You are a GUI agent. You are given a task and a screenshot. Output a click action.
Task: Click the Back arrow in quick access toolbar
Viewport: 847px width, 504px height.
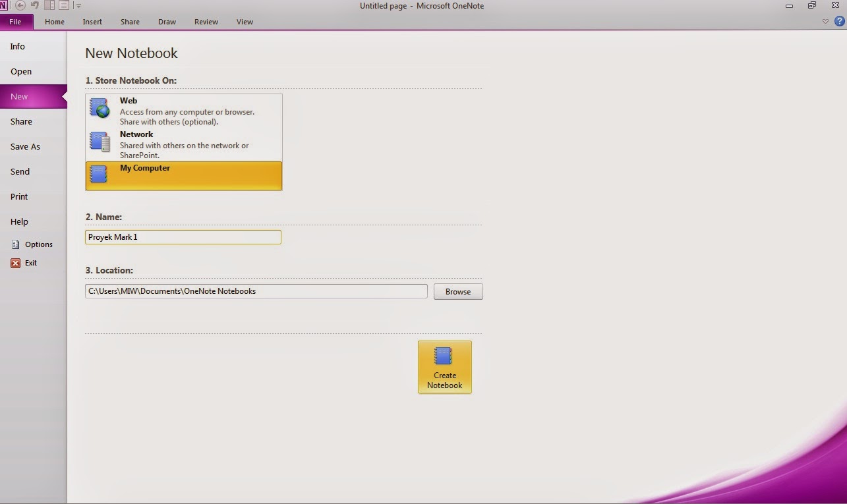pyautogui.click(x=20, y=6)
